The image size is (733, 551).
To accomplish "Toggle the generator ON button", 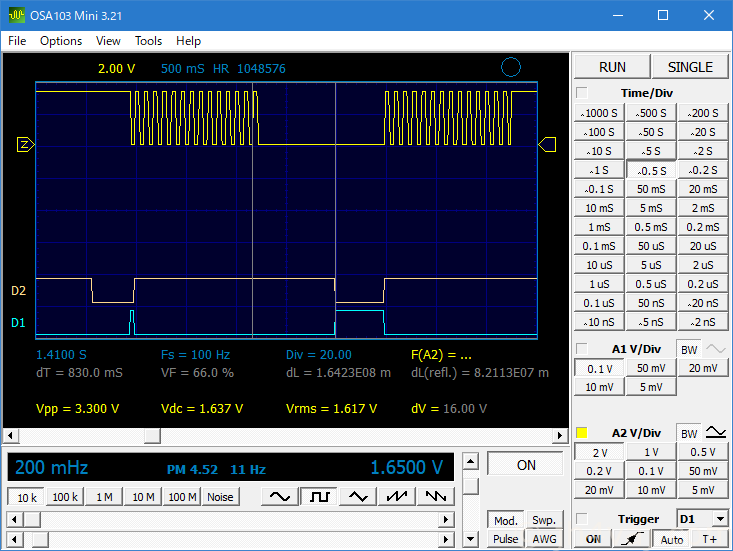I will coord(525,465).
